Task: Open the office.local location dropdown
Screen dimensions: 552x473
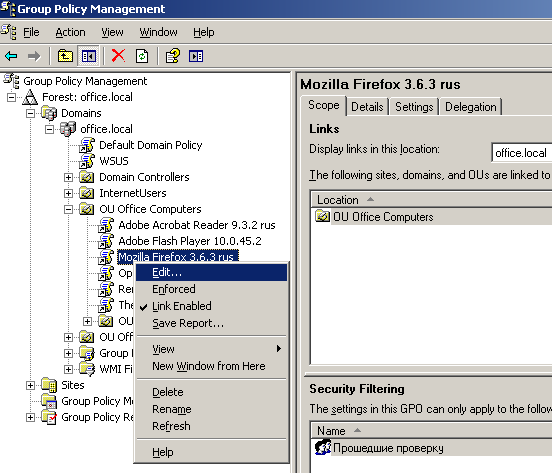Action: click(522, 153)
